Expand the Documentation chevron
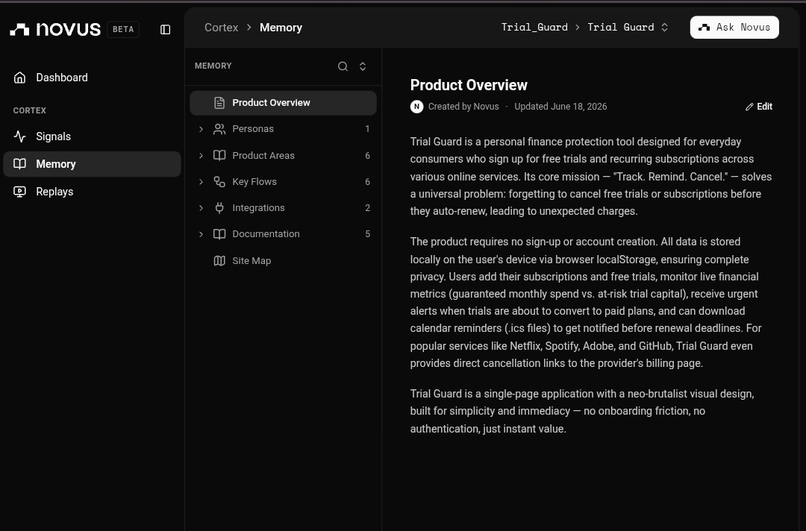 click(x=201, y=234)
